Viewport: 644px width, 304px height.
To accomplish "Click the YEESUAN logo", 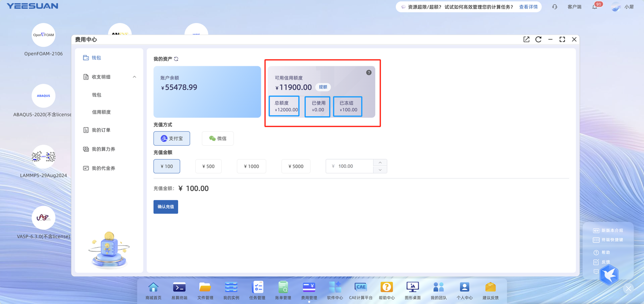I will point(32,6).
